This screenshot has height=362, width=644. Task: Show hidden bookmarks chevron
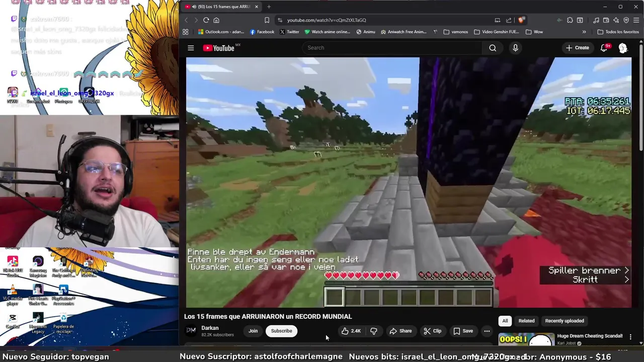click(x=584, y=32)
